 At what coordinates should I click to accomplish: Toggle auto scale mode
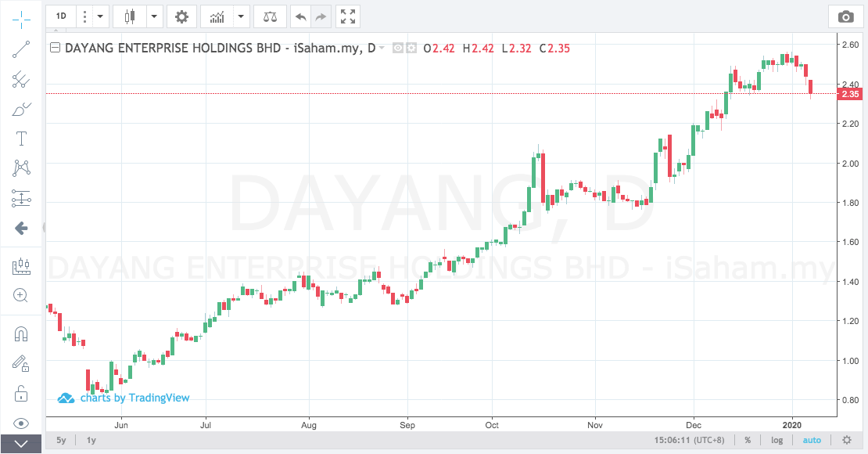click(812, 440)
